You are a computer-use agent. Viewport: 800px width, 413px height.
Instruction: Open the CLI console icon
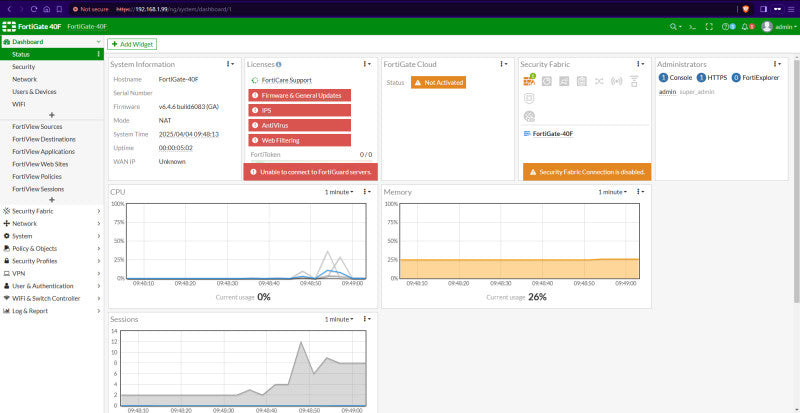(692, 27)
